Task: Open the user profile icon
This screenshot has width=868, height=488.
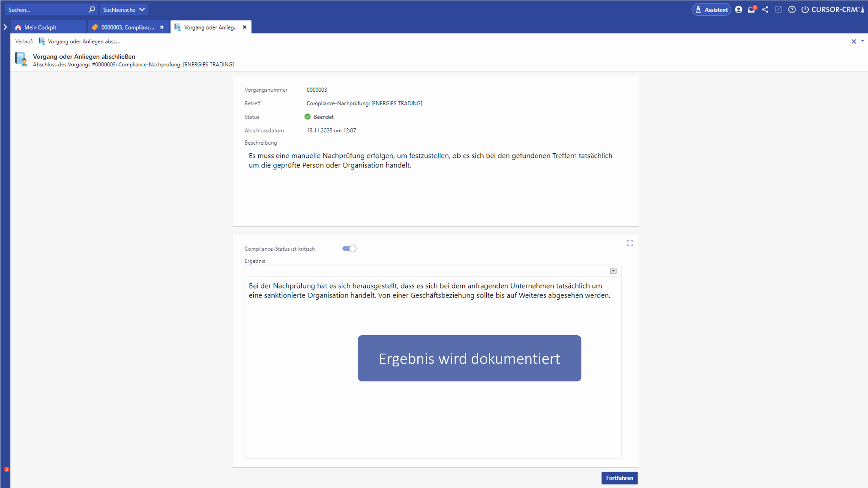Action: (x=739, y=9)
